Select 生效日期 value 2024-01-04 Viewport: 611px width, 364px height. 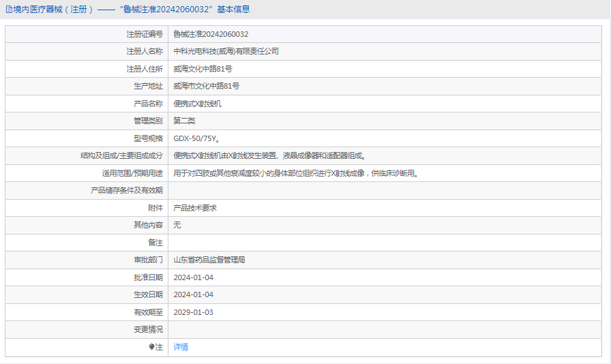click(x=194, y=294)
